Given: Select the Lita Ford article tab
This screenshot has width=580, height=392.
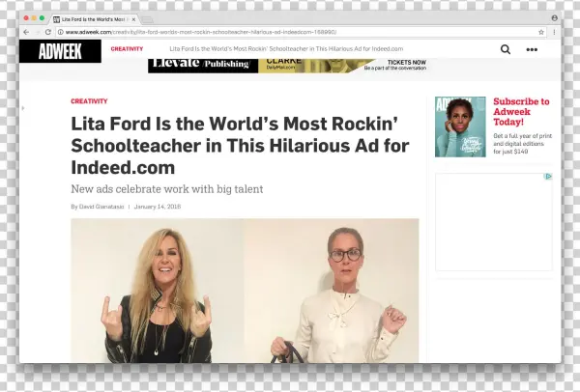Looking at the screenshot, I should (x=93, y=19).
